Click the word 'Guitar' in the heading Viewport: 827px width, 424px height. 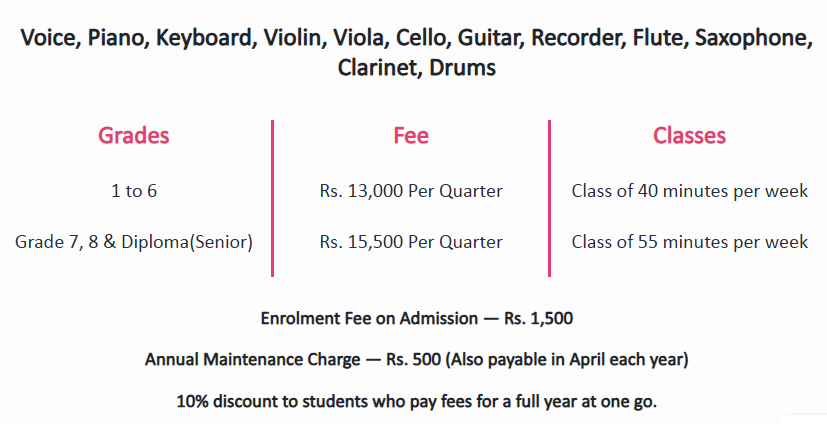(491, 39)
